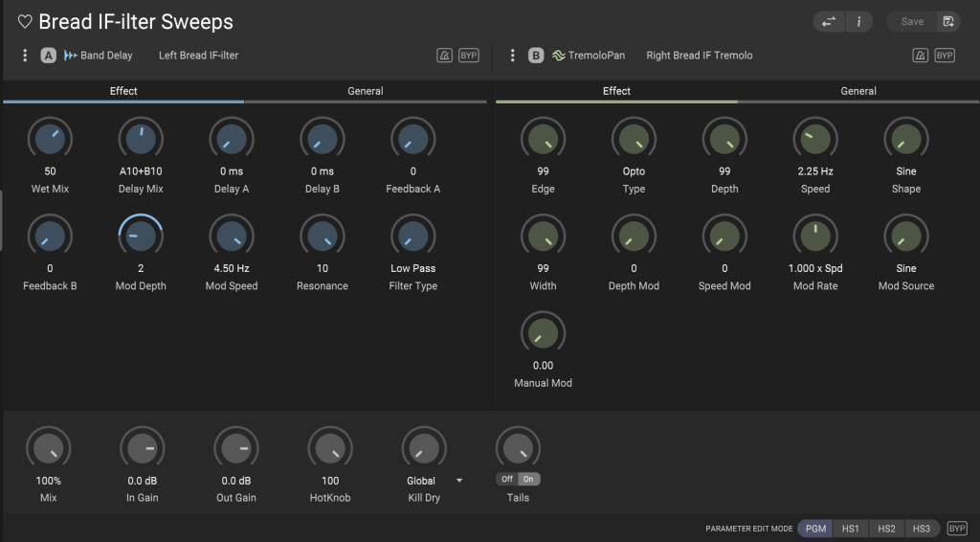Open the Effect tab for slot B
Viewport: 980px width, 542px height.
pos(617,91)
